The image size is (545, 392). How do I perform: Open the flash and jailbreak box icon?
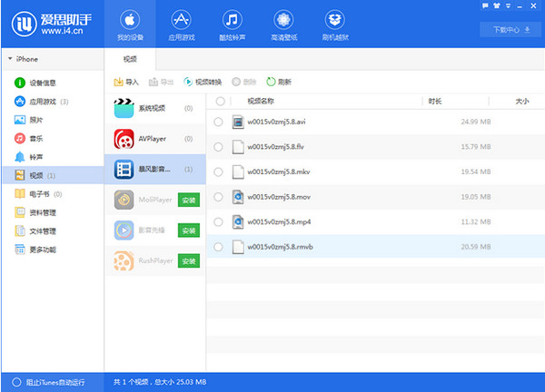[334, 20]
